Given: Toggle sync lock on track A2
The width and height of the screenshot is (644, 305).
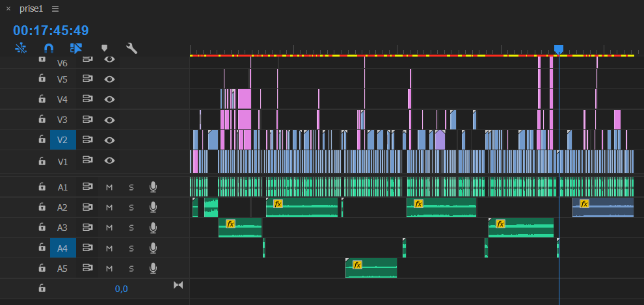Looking at the screenshot, I should (87, 207).
